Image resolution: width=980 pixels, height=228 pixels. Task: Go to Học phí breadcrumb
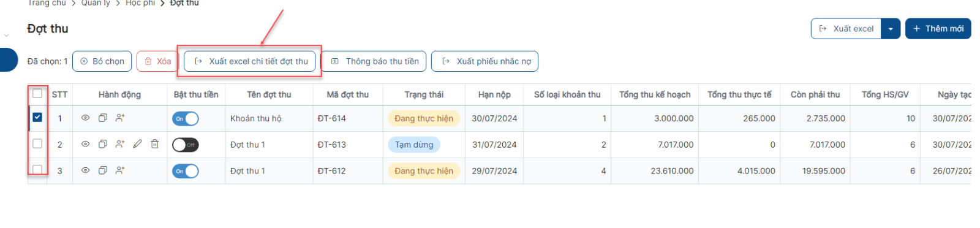[x=140, y=3]
